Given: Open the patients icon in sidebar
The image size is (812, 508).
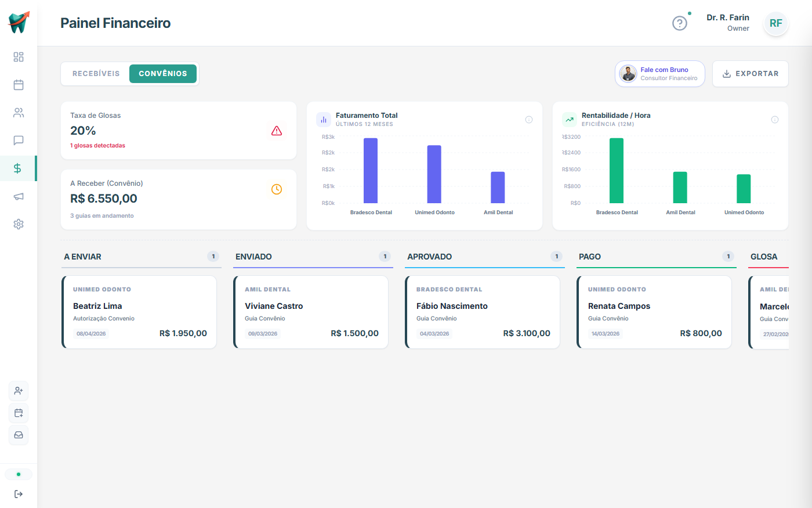Looking at the screenshot, I should click(x=19, y=113).
